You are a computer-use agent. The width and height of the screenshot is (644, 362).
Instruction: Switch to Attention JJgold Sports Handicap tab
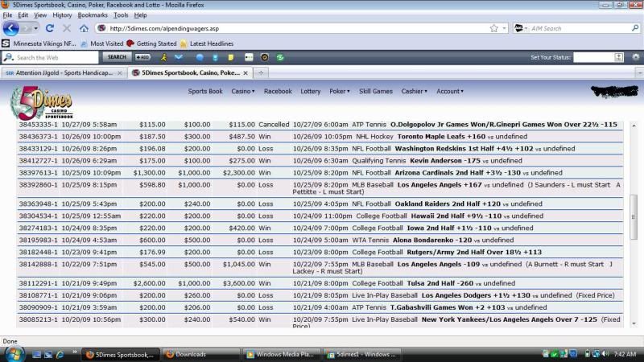coord(64,72)
